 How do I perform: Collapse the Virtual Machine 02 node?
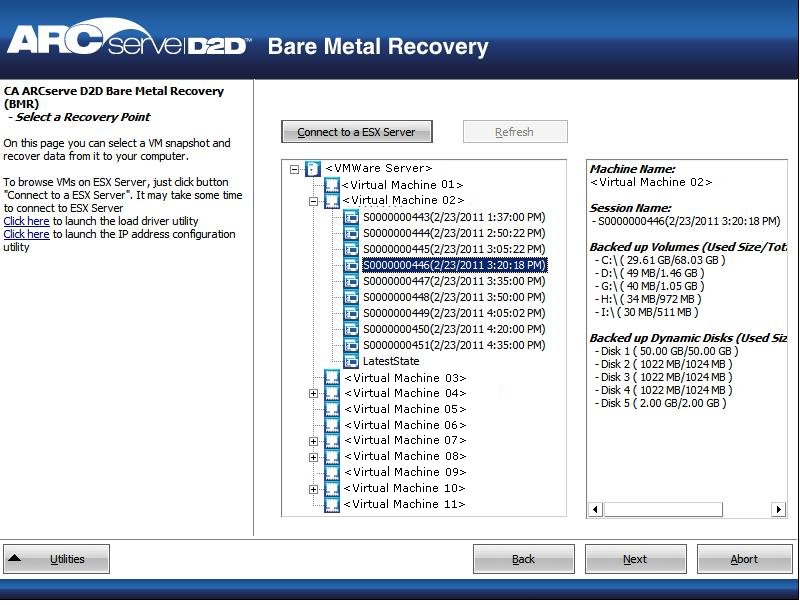(313, 201)
